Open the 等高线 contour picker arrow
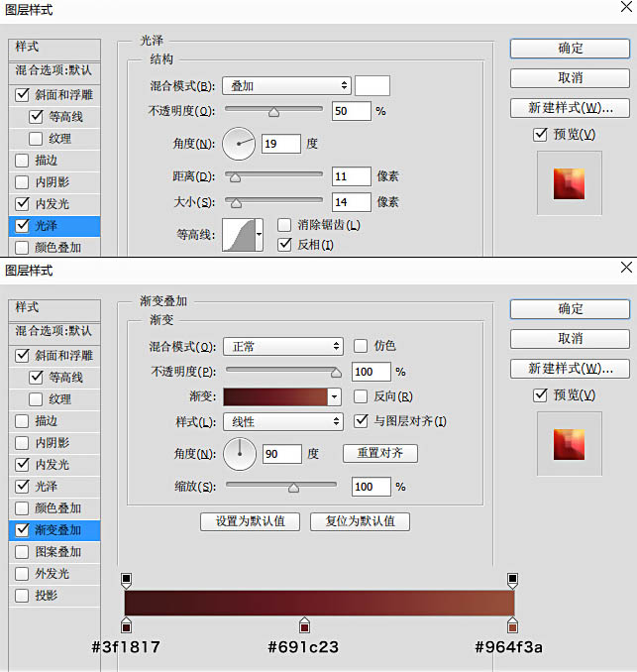This screenshot has height=672, width=637. [x=259, y=235]
